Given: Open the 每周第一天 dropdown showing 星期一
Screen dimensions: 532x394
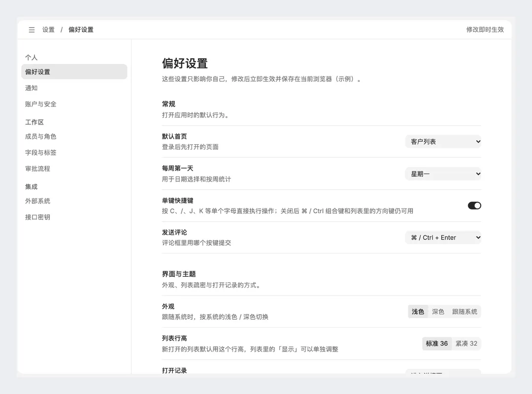Looking at the screenshot, I should point(443,174).
